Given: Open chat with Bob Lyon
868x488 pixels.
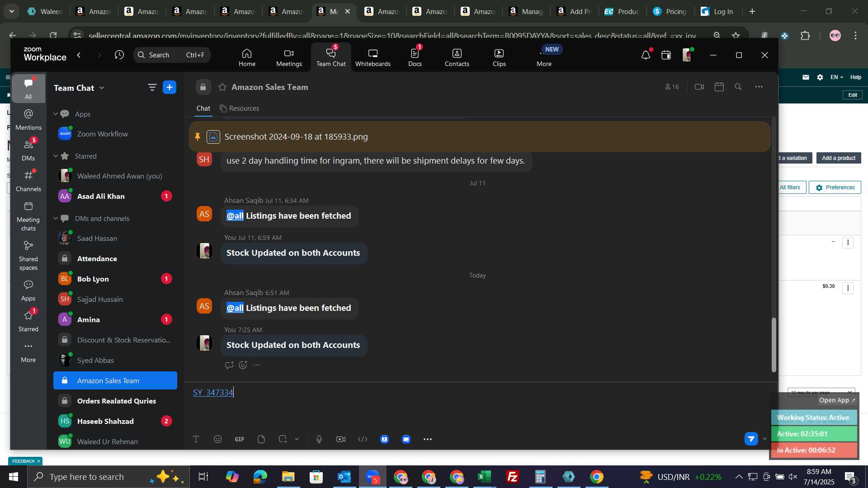Looking at the screenshot, I should tap(115, 279).
